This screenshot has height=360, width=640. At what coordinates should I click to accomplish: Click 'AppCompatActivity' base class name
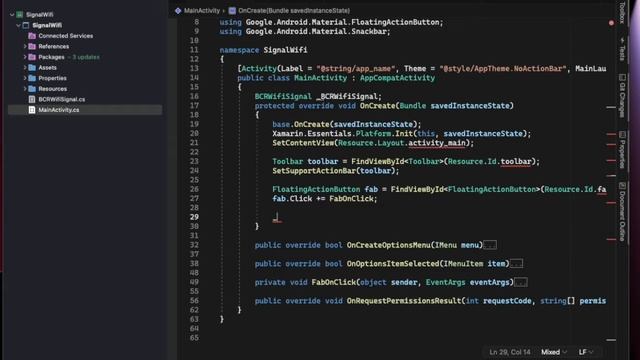pos(397,78)
